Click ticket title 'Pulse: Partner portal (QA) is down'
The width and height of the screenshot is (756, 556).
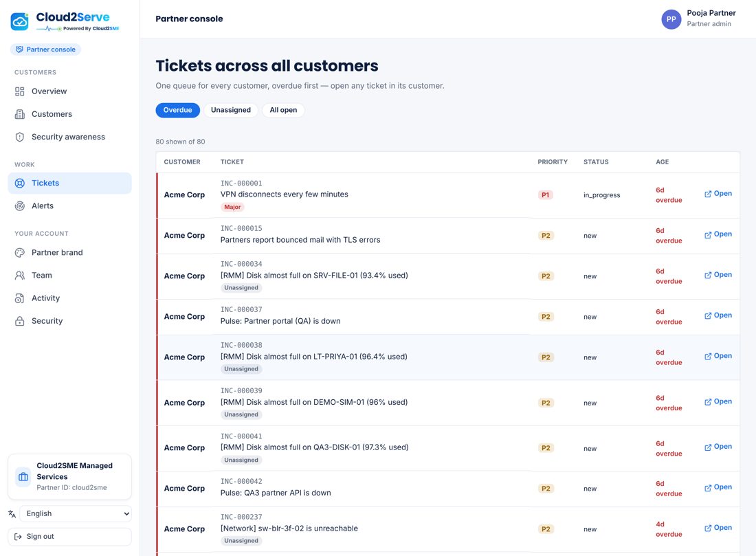tap(280, 321)
